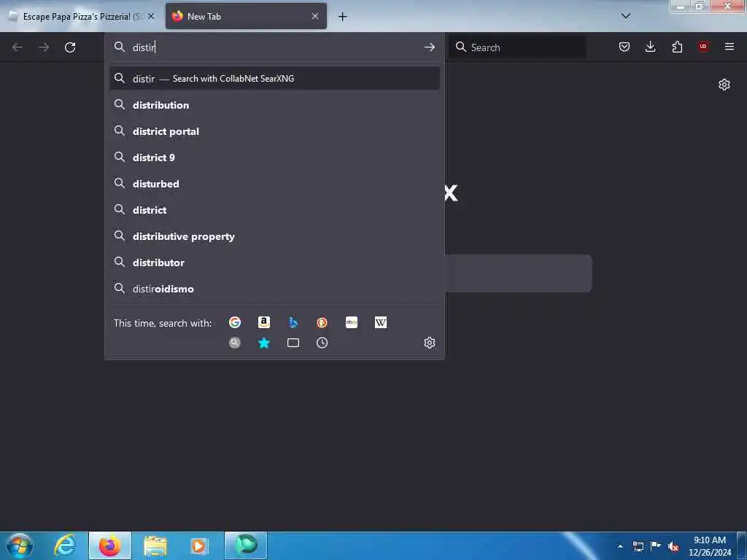Open the Firefox hamburger menu
Image resolution: width=747 pixels, height=560 pixels.
click(x=729, y=47)
